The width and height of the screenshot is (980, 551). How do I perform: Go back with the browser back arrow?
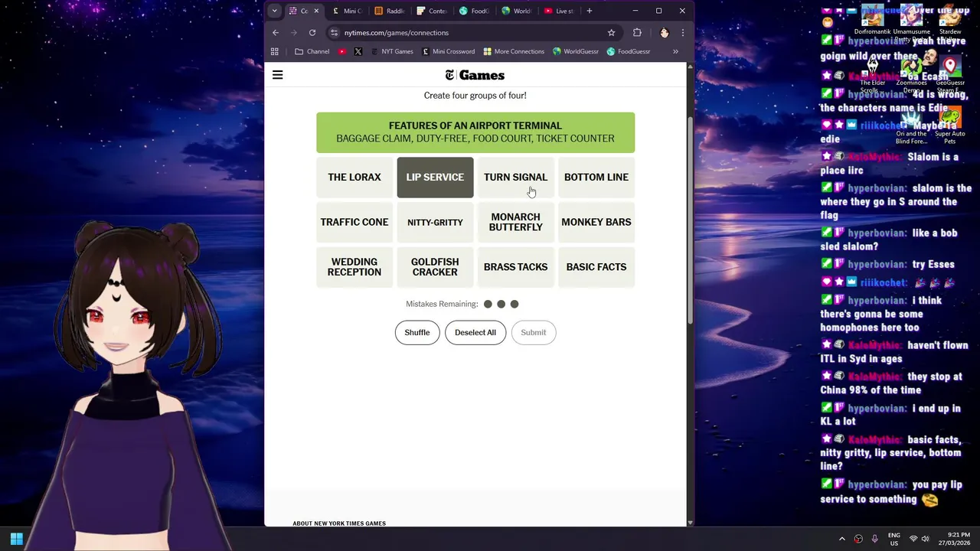point(276,33)
